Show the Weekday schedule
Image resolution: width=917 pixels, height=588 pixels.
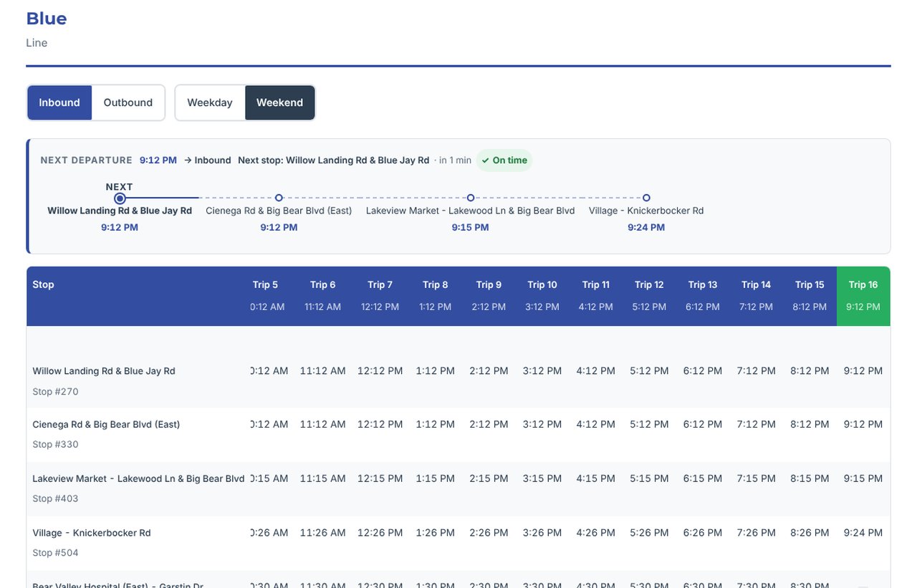(210, 102)
